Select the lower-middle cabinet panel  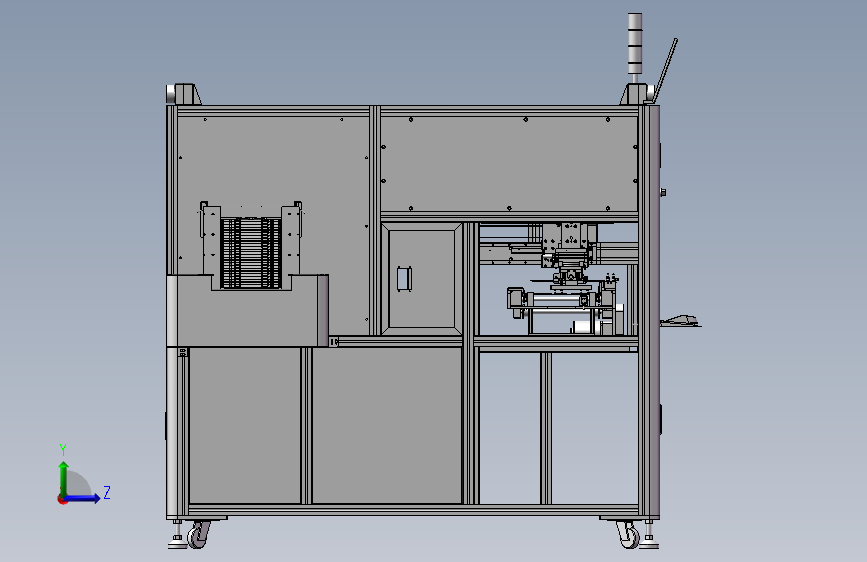[x=387, y=425]
